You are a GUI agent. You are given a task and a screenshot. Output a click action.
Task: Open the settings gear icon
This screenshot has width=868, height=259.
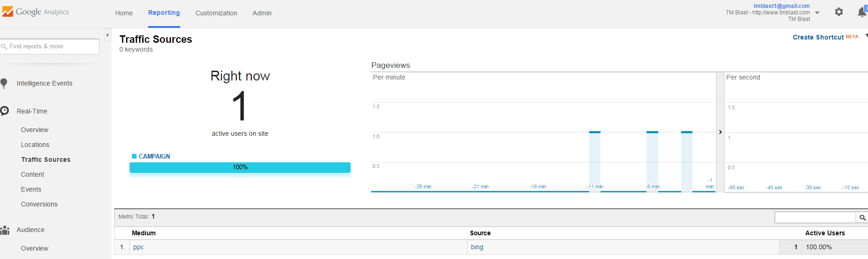click(x=839, y=12)
